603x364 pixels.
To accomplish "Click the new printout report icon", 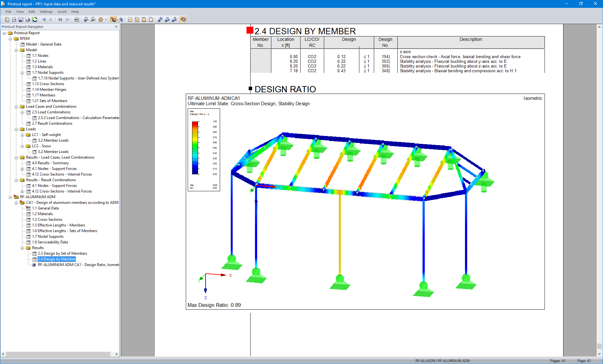I will click(x=7, y=19).
